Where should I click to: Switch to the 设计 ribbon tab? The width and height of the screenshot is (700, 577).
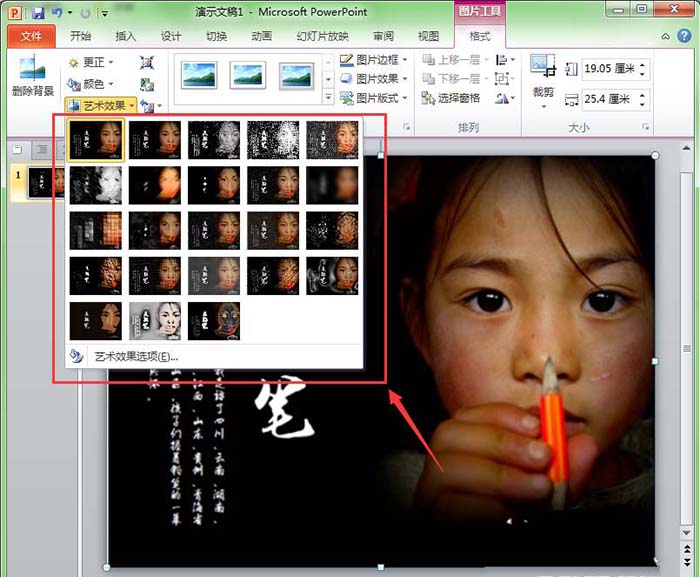pos(171,36)
